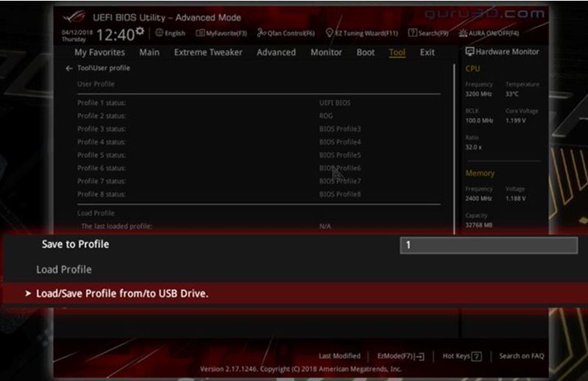Click the Save to Profile number field
The height and width of the screenshot is (381, 588).
(x=489, y=246)
